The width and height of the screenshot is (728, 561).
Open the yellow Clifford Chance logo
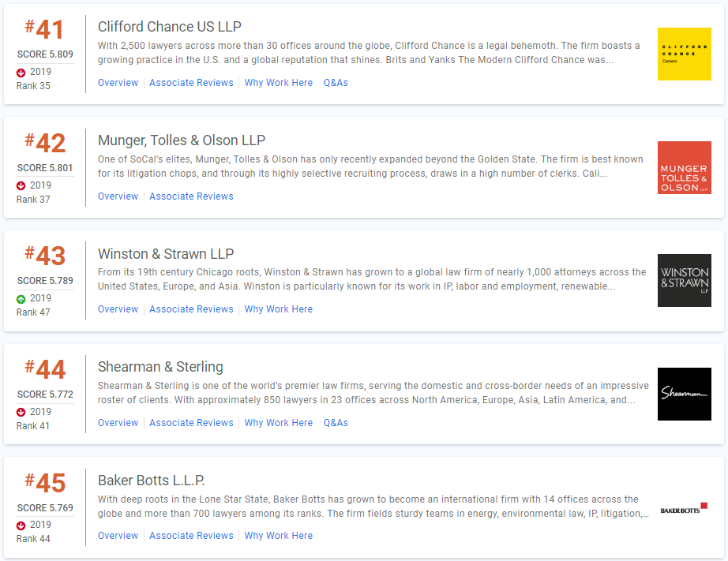(x=685, y=54)
